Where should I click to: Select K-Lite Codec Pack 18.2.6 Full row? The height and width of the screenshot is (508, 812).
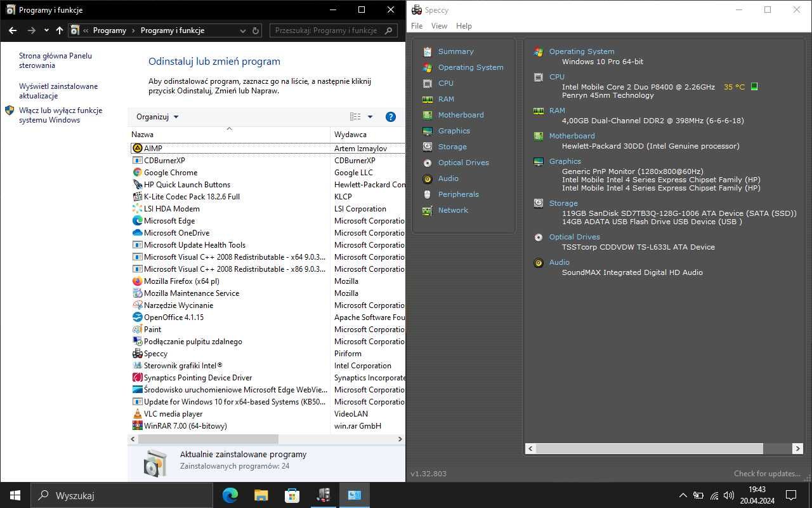[266, 196]
